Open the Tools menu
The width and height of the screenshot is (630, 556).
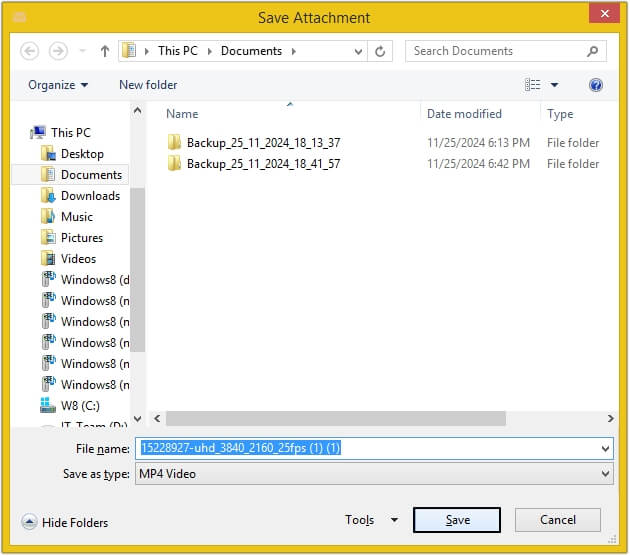[x=371, y=520]
